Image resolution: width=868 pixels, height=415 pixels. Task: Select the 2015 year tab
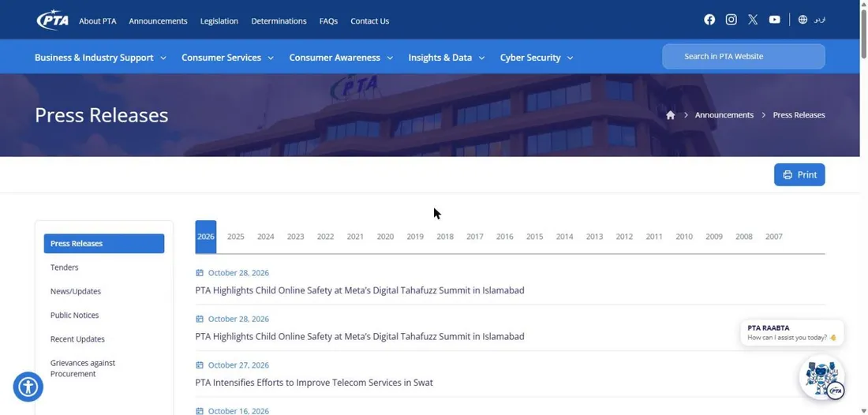click(535, 237)
